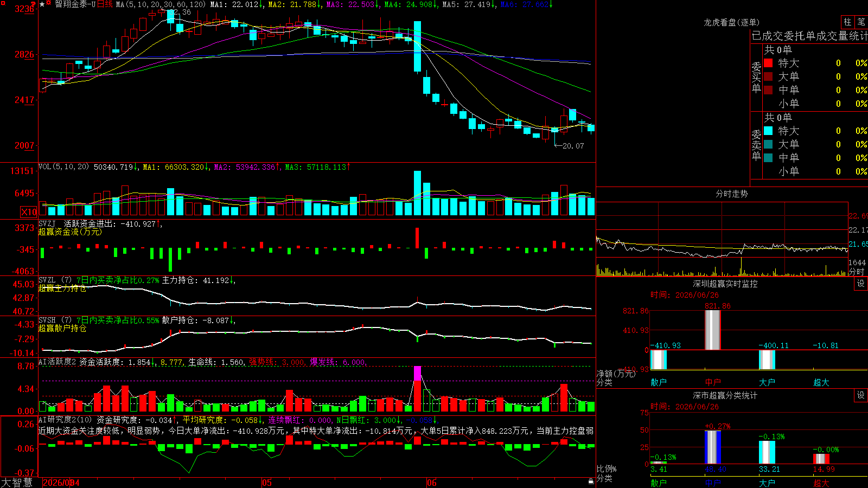Click the 超赢资金流(万元) yellow label
868x488 pixels.
coord(70,232)
